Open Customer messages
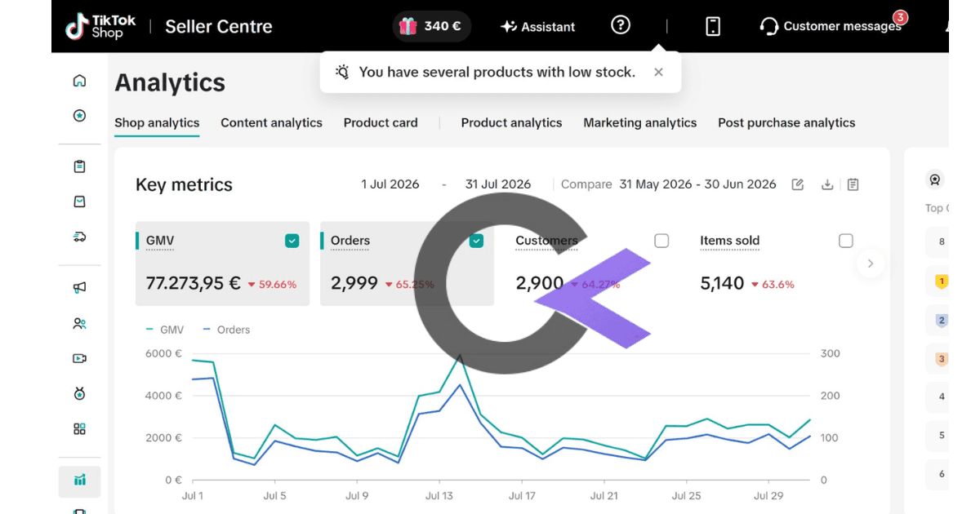The image size is (980, 514). click(x=831, y=26)
